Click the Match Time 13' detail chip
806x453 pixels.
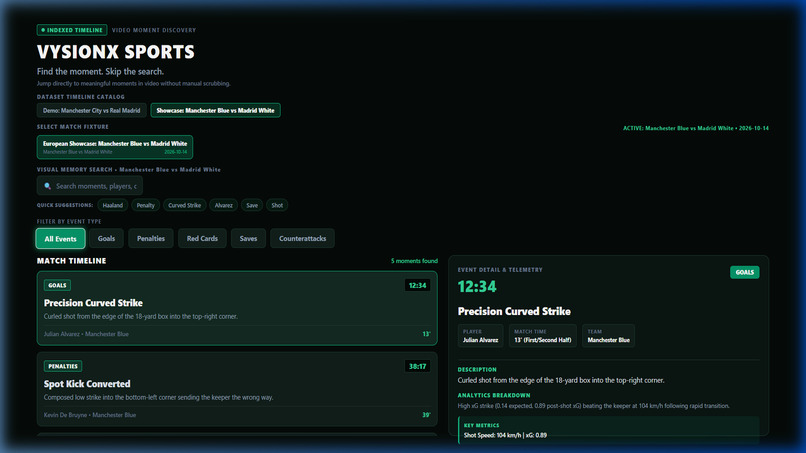pos(542,336)
